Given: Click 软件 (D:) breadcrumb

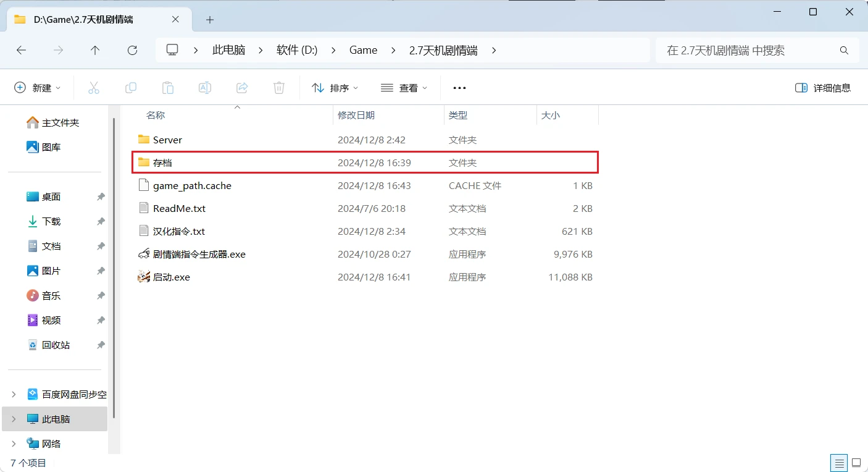Looking at the screenshot, I should [x=297, y=51].
